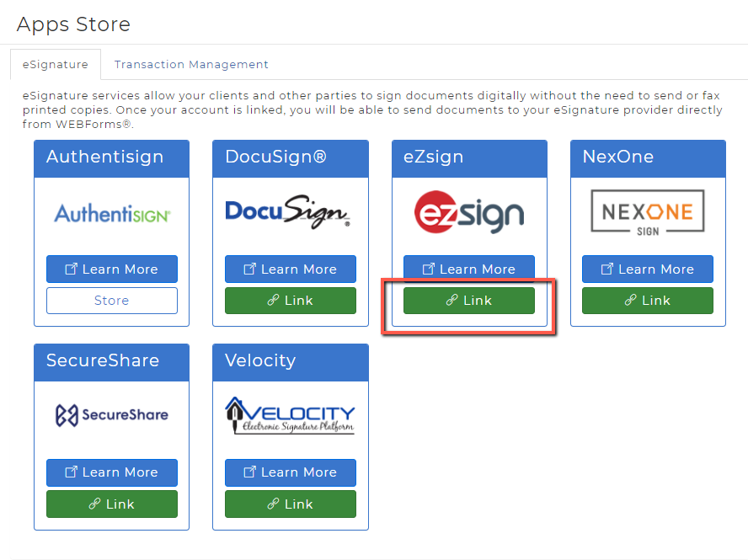The height and width of the screenshot is (560, 748).
Task: Click the Velocity logo image
Action: click(290, 415)
